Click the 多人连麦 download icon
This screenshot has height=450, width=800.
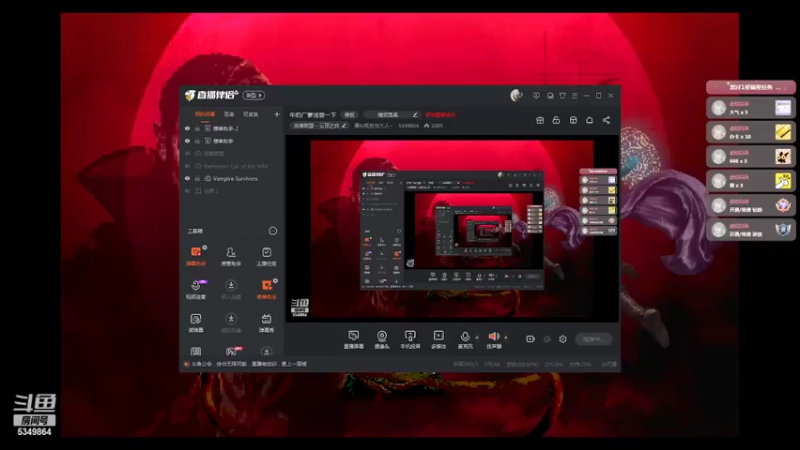tap(231, 285)
